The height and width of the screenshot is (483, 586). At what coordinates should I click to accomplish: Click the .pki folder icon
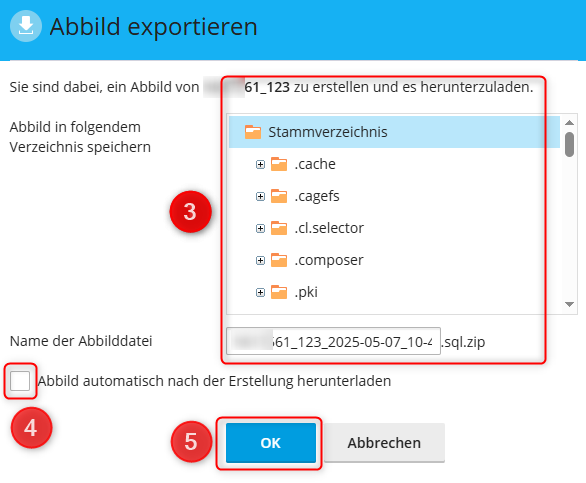(279, 292)
